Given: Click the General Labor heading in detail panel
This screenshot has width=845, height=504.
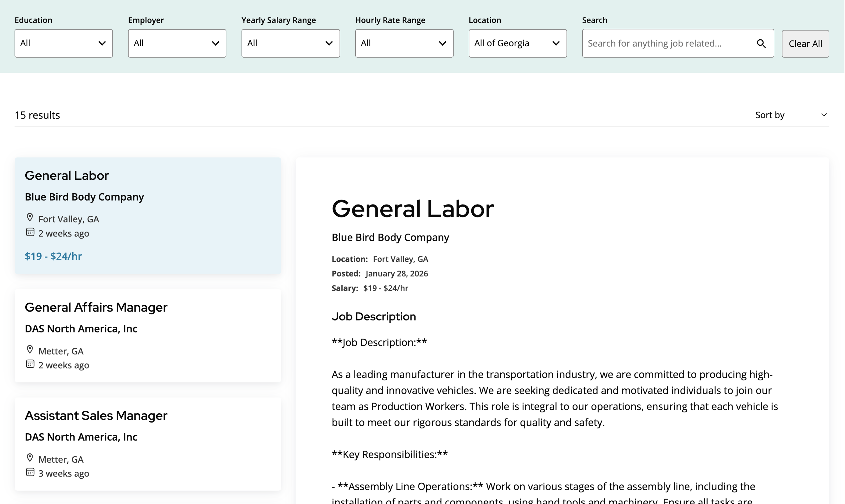Looking at the screenshot, I should coord(412,209).
